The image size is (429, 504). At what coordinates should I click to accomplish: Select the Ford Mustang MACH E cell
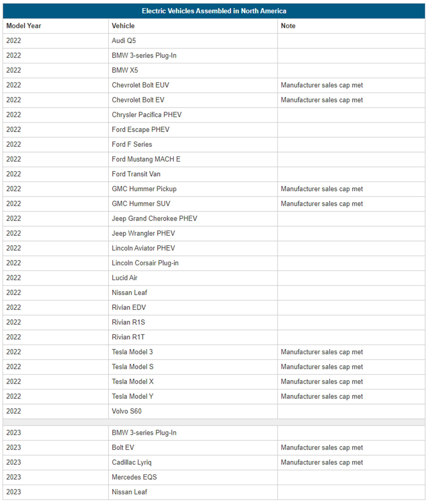pos(146,159)
